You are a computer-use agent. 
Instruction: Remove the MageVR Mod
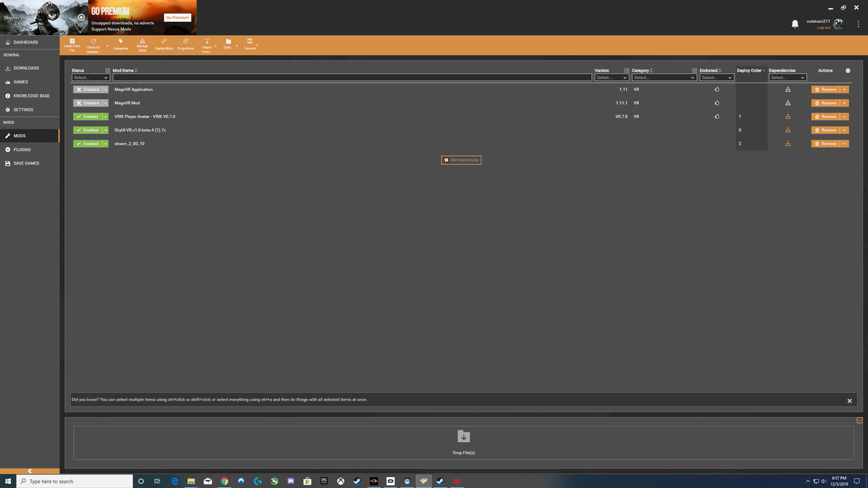point(825,103)
